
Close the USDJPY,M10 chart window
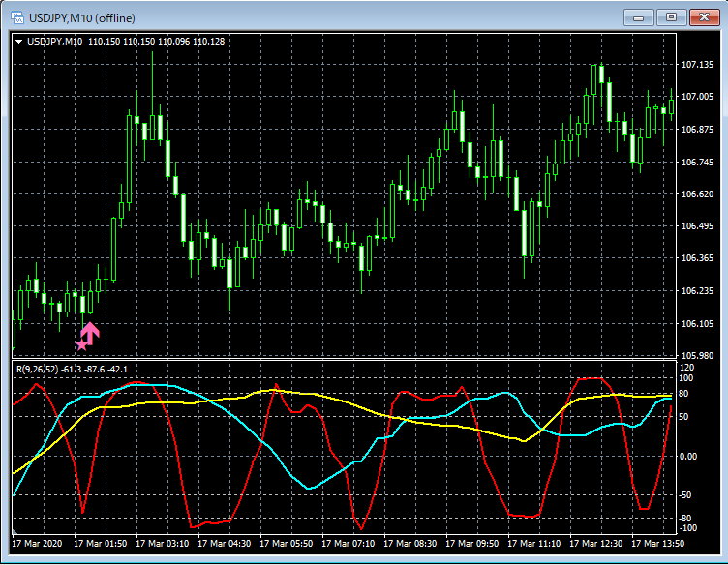coord(704,17)
